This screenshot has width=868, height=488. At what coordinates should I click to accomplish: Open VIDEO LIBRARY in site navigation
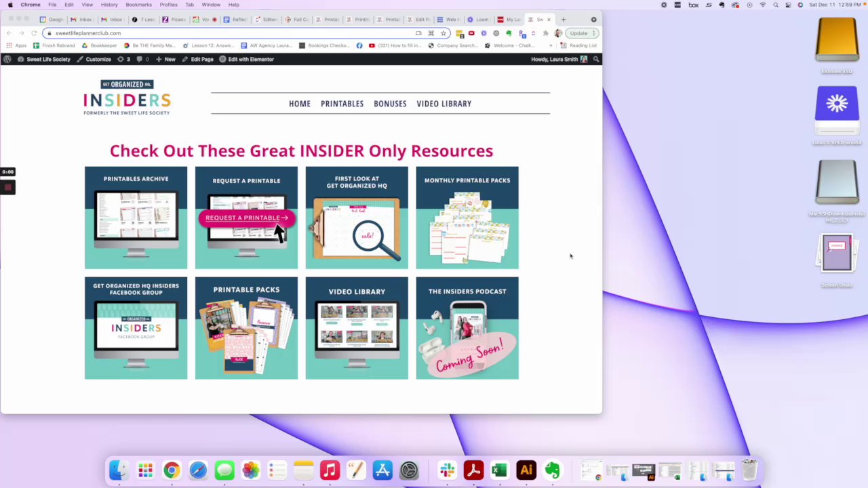[x=443, y=104]
